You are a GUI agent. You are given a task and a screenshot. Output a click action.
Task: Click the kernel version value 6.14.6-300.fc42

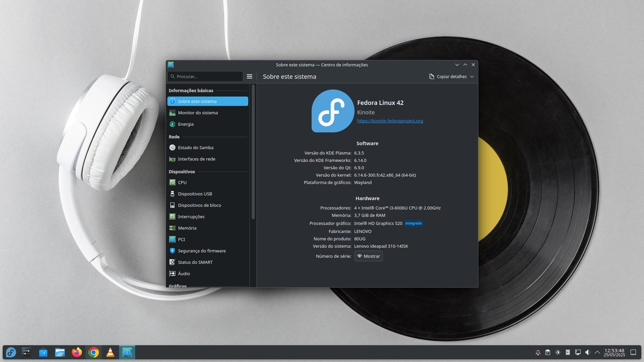(x=385, y=175)
